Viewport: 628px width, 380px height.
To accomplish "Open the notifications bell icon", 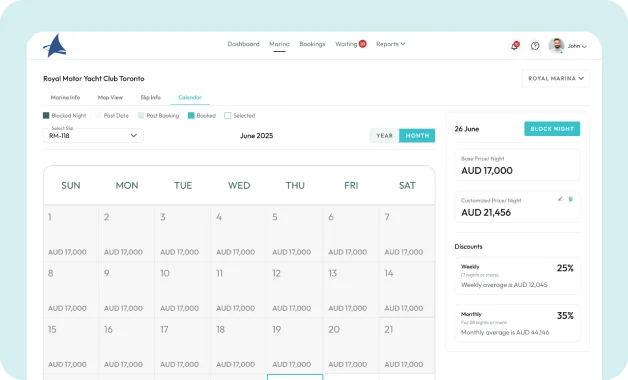I will (515, 46).
